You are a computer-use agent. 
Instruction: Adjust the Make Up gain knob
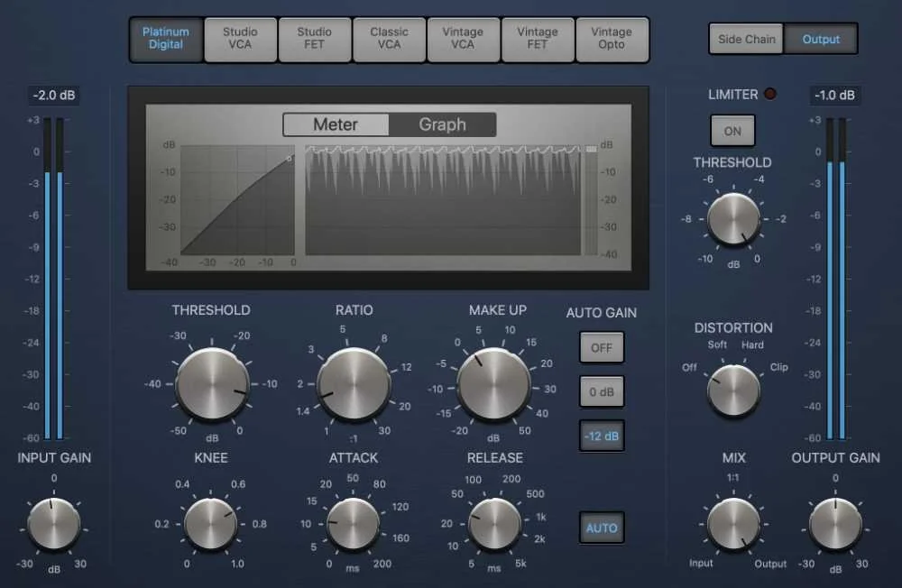click(496, 383)
